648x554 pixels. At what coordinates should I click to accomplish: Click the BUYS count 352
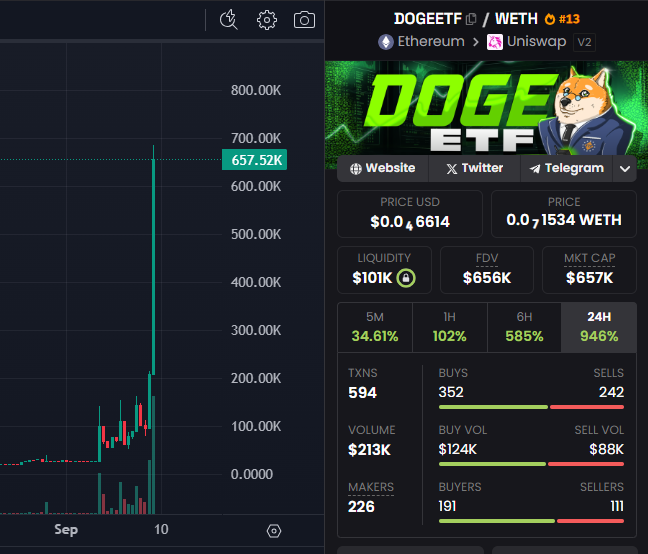point(451,392)
